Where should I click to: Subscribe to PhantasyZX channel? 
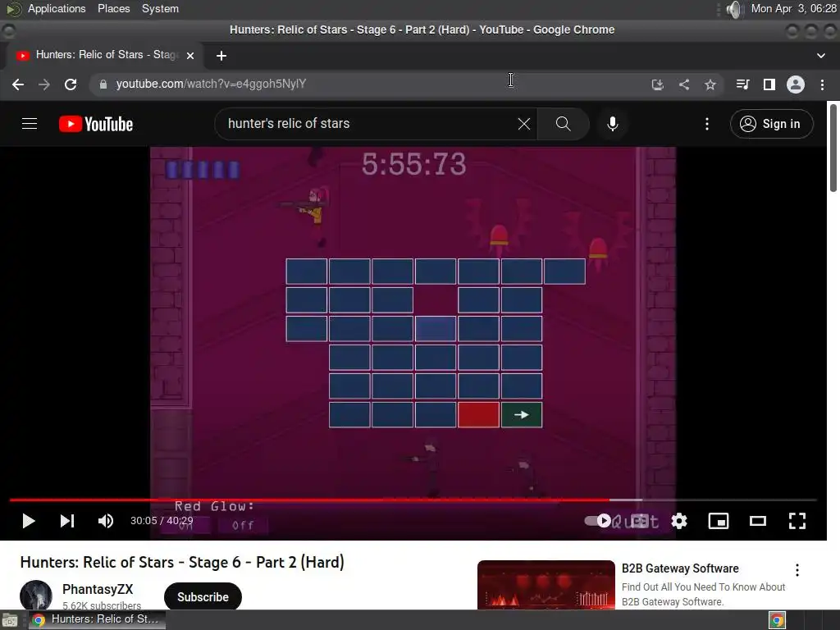click(x=203, y=597)
